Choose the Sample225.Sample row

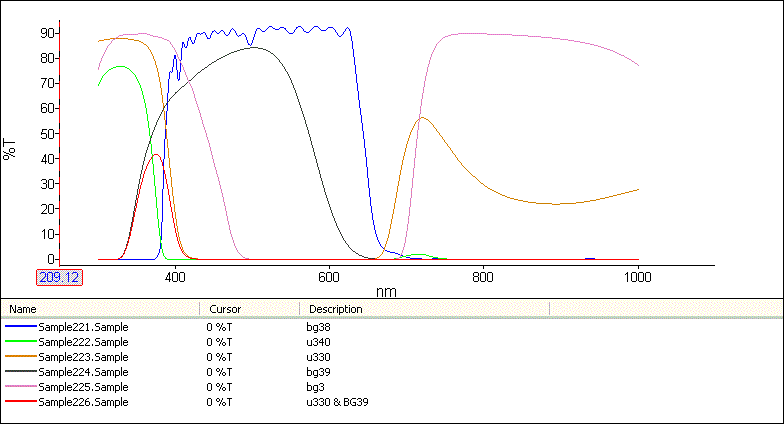pos(83,387)
